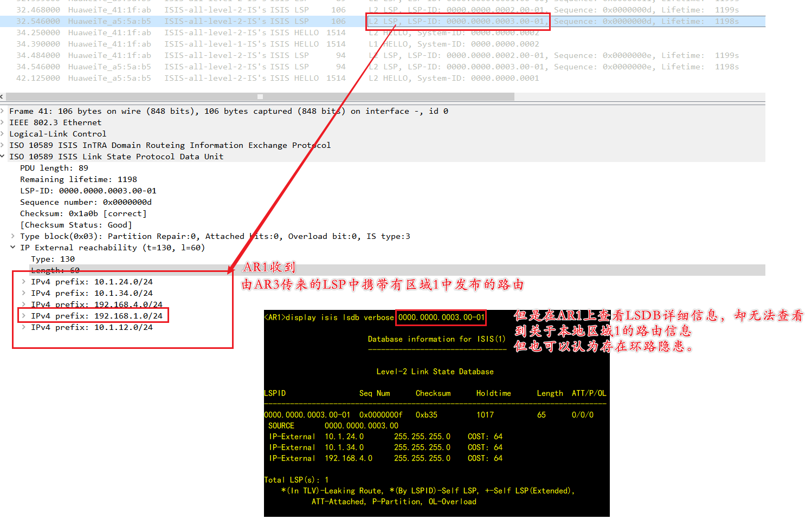Screen dimensions: 812x519
Task: Expand ISIS InTRA Domain Routeing Information node
Action: point(3,145)
